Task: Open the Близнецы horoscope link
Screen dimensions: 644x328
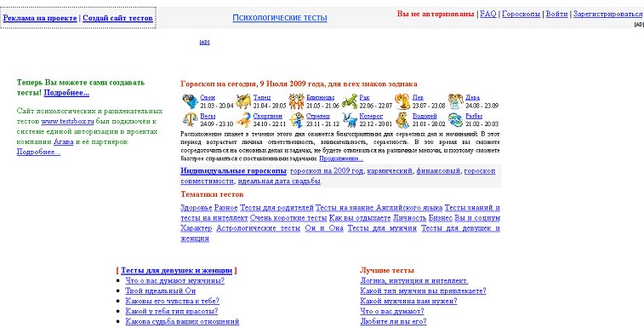Action: [x=321, y=97]
